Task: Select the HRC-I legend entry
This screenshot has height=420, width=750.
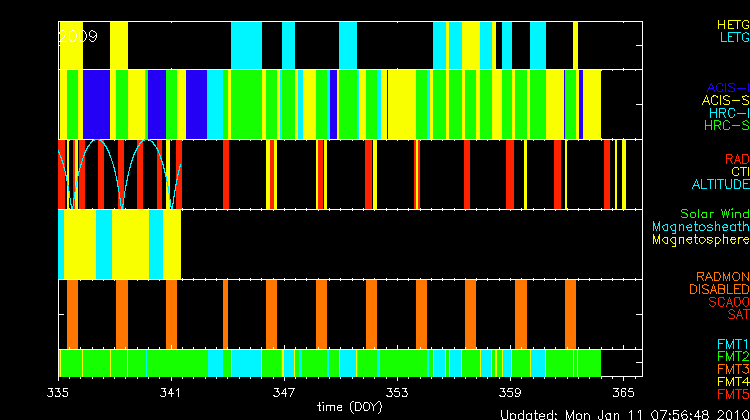Action: tap(728, 113)
